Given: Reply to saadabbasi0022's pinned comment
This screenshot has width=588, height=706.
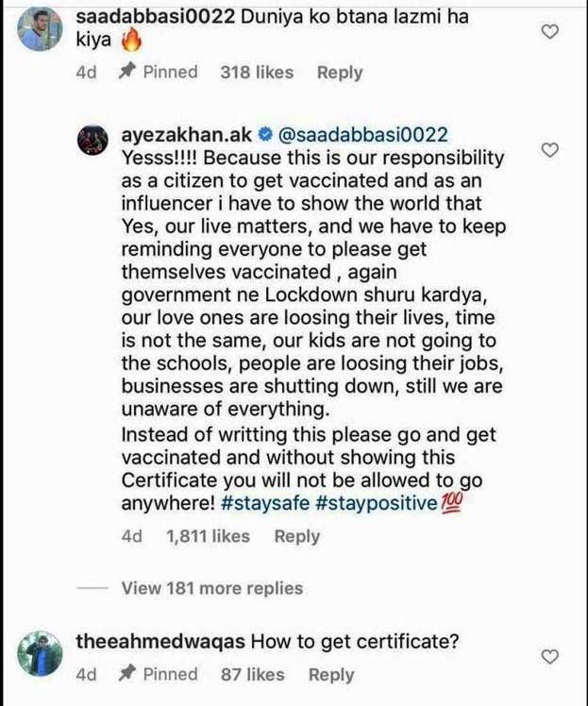Looking at the screenshot, I should click(340, 73).
